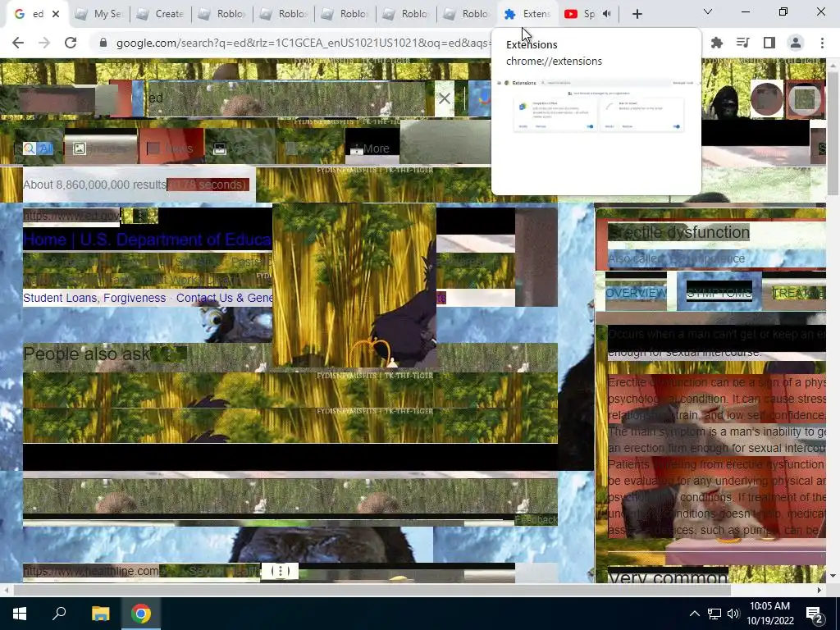The width and height of the screenshot is (840, 630).
Task: Click the Feedback link below the questions
Action: pos(536,519)
